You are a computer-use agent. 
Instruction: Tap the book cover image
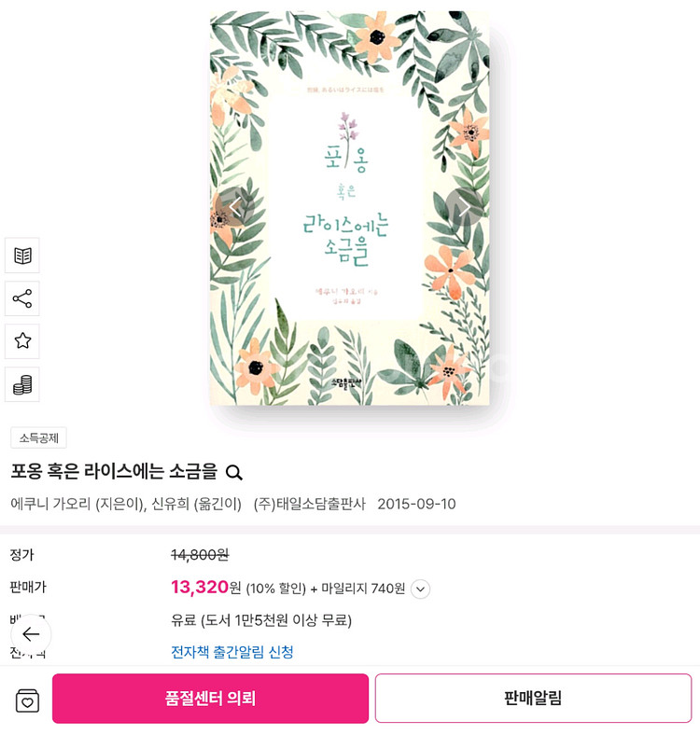[349, 208]
